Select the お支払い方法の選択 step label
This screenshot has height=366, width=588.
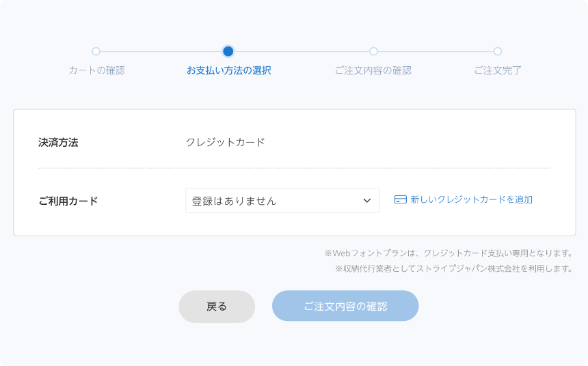pos(228,70)
